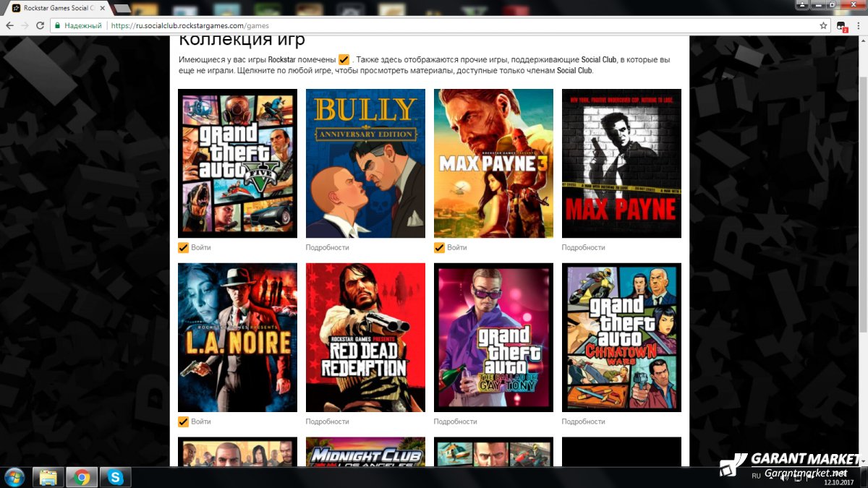Click the RU language indicator in taskbar

point(756,476)
